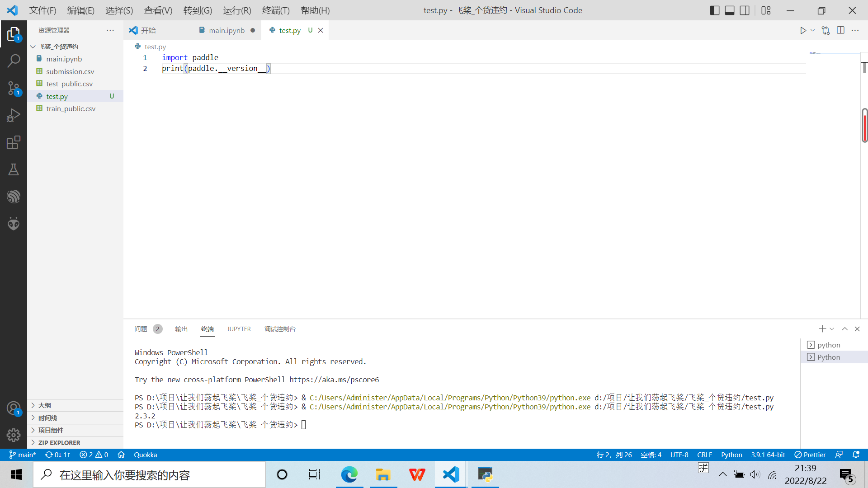Image resolution: width=868 pixels, height=488 pixels.
Task: Click the CRLF line ending indicator
Action: 705,455
